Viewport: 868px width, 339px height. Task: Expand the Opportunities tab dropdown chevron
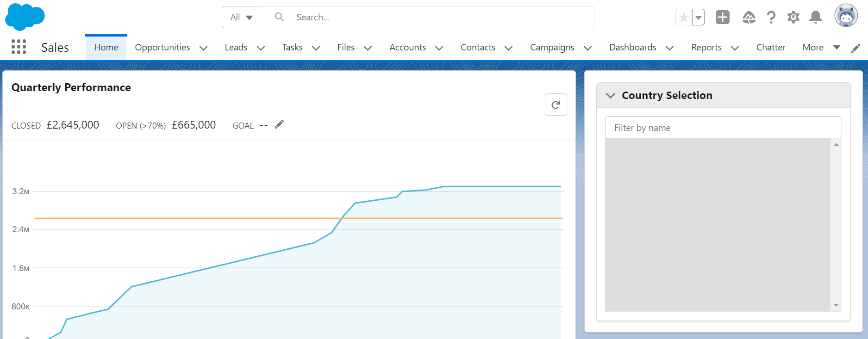click(203, 48)
